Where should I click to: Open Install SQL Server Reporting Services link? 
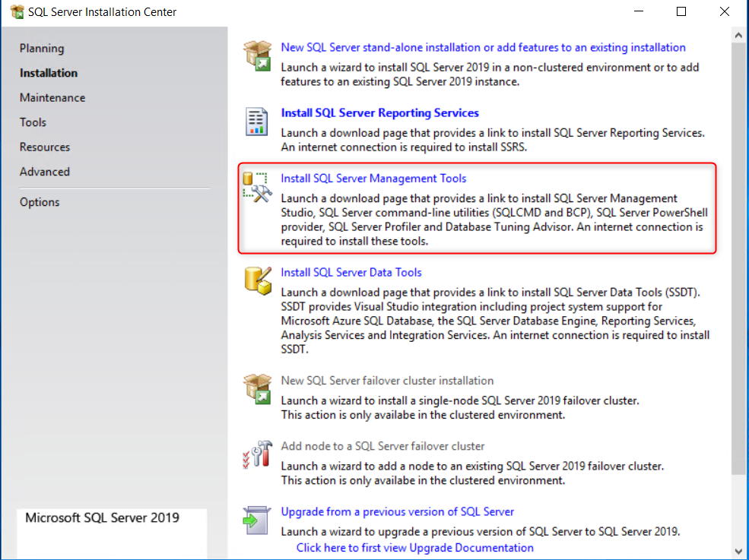[x=379, y=112]
